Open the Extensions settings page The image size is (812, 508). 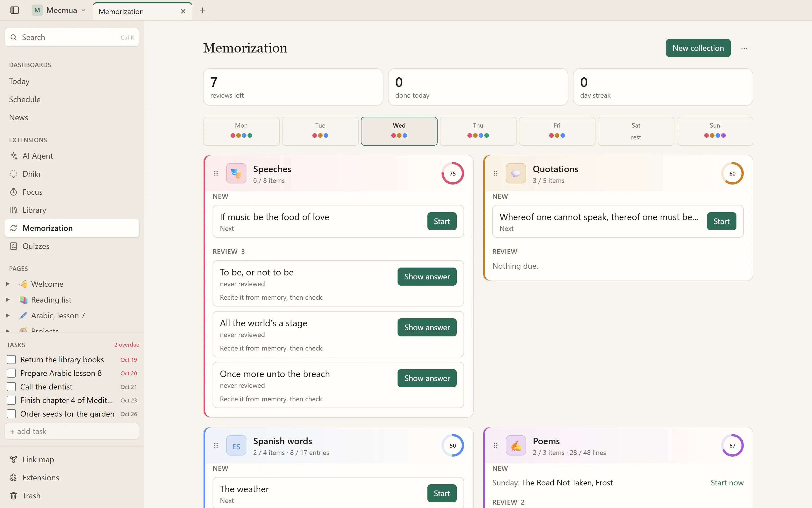point(72,478)
